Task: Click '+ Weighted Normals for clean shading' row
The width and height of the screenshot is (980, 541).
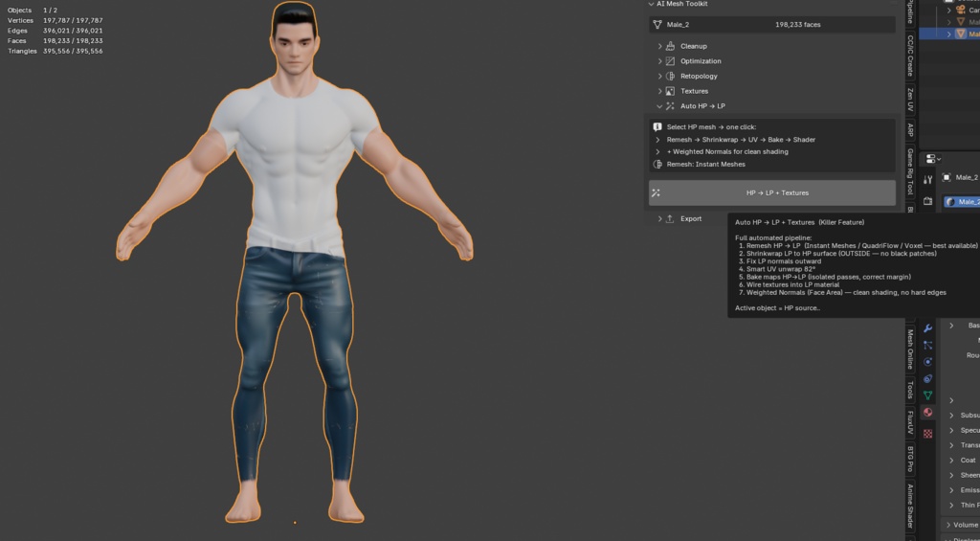Action: pos(727,152)
